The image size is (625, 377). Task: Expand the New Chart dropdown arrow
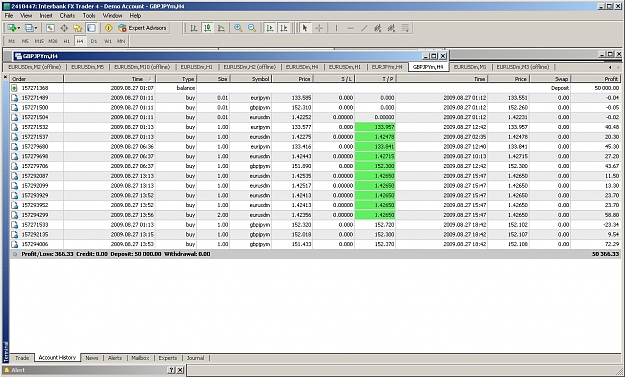coord(19,28)
